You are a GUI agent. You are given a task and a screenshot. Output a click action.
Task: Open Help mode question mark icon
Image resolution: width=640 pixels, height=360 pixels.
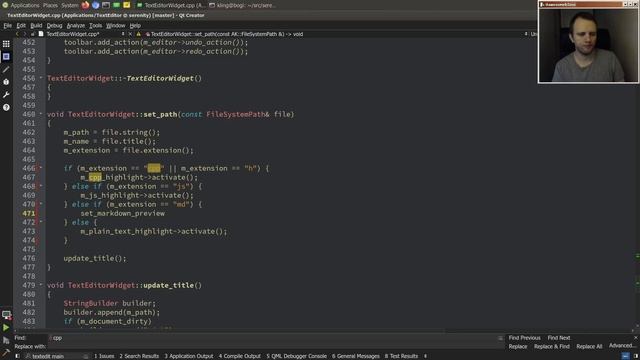[x=6, y=107]
